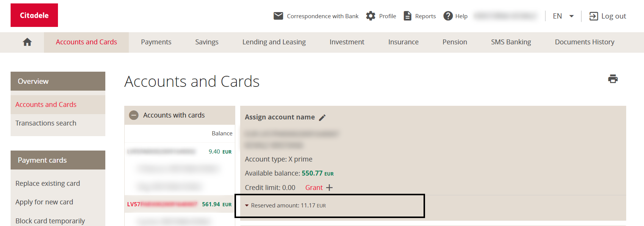Expand the Reserved amount details
Image resolution: width=644 pixels, height=226 pixels.
(247, 206)
